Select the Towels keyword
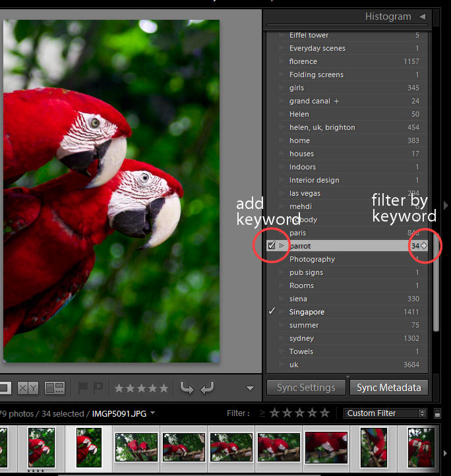 pos(301,351)
